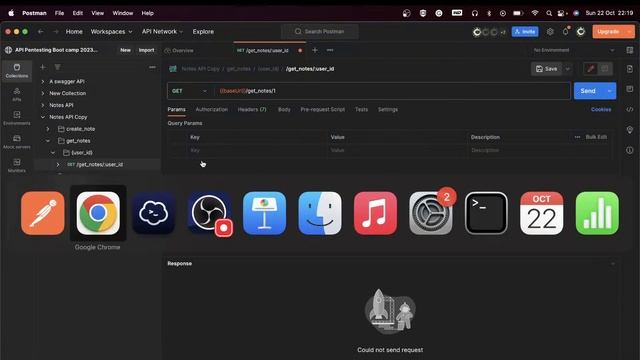Collapse the get_notes folder
Screen dimensions: 640x360
pos(48,141)
